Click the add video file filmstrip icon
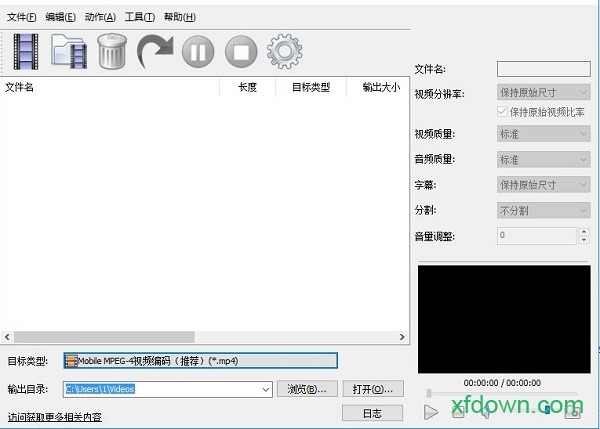Image resolution: width=600 pixels, height=429 pixels. (x=26, y=50)
